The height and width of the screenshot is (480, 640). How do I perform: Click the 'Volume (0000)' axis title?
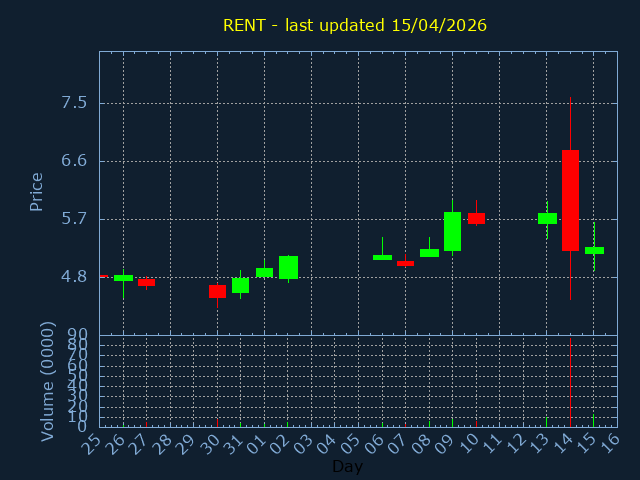coord(47,381)
